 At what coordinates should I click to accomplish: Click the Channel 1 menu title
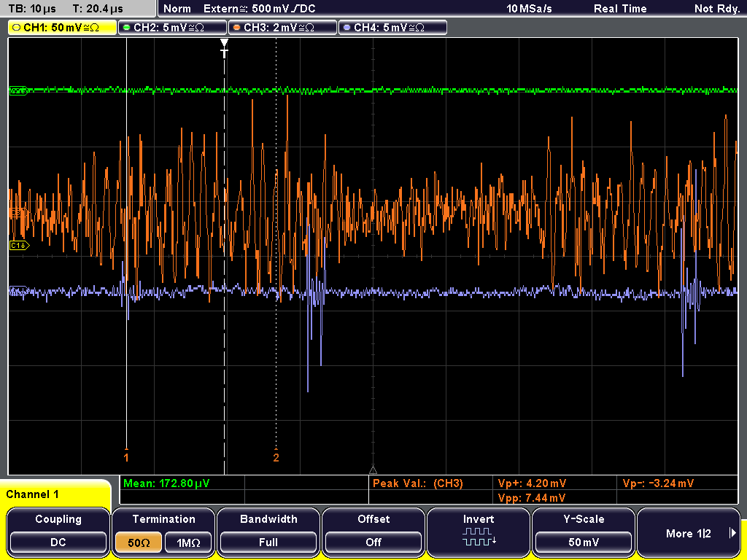coord(32,494)
